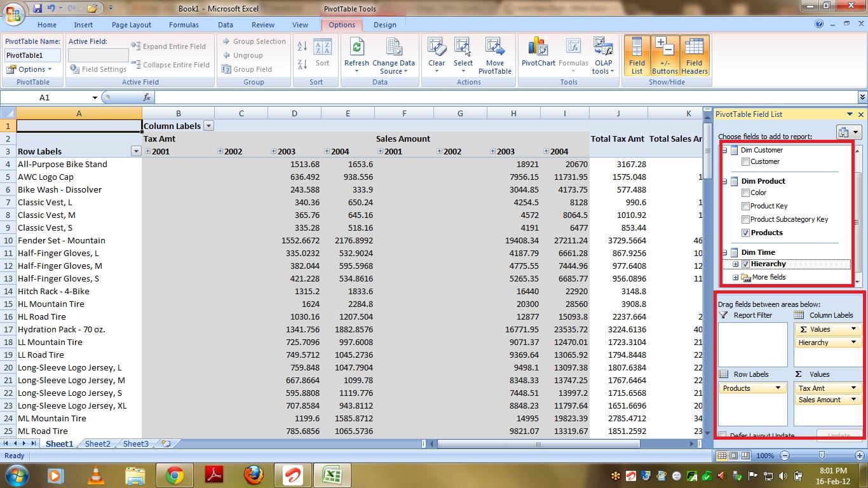Open the Row Labels filter dropdown
The width and height of the screenshot is (868, 488).
pyautogui.click(x=135, y=151)
